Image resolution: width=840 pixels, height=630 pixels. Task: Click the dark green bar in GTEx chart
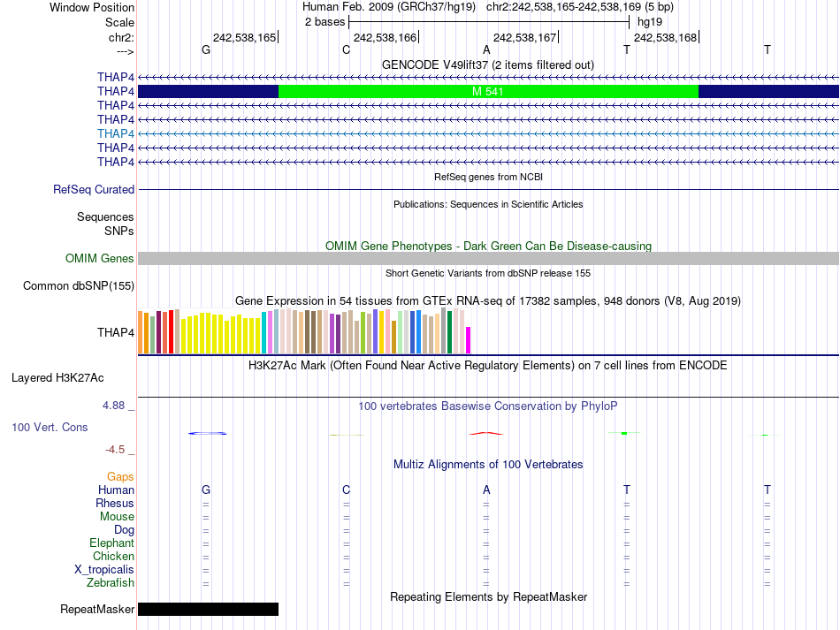click(449, 332)
